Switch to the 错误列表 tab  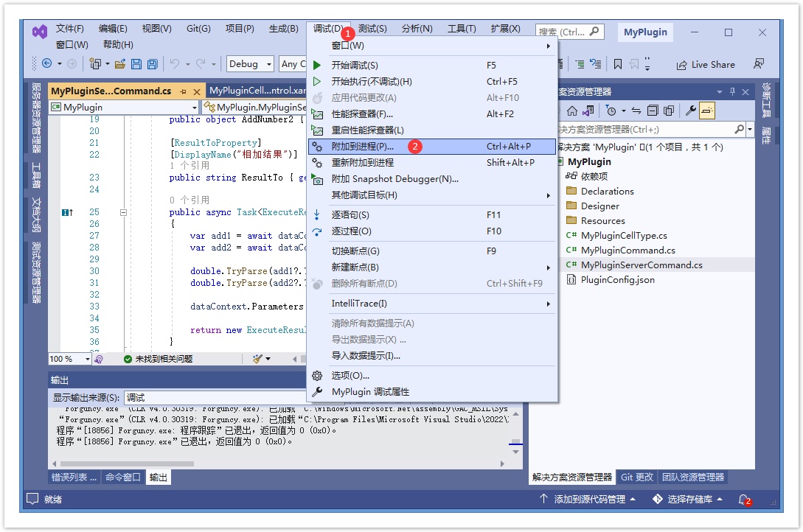(x=73, y=477)
